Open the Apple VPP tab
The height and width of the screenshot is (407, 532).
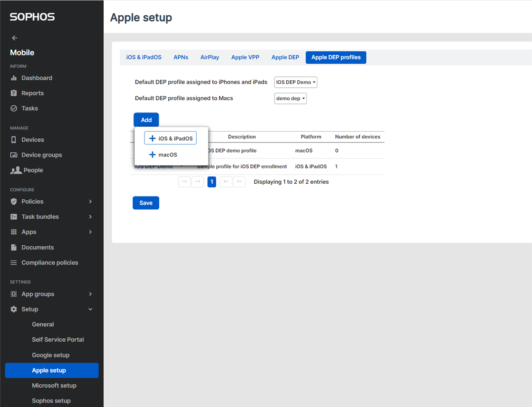pyautogui.click(x=245, y=57)
